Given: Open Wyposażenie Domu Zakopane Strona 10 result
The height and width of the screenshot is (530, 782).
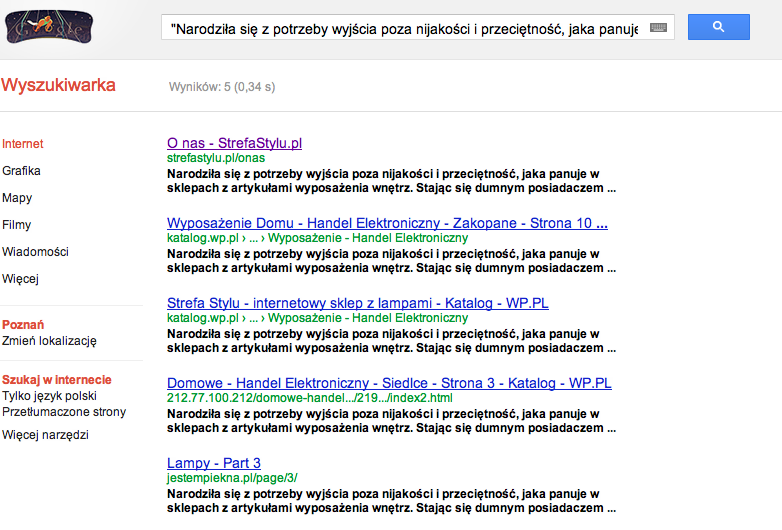Looking at the screenshot, I should [x=387, y=223].
